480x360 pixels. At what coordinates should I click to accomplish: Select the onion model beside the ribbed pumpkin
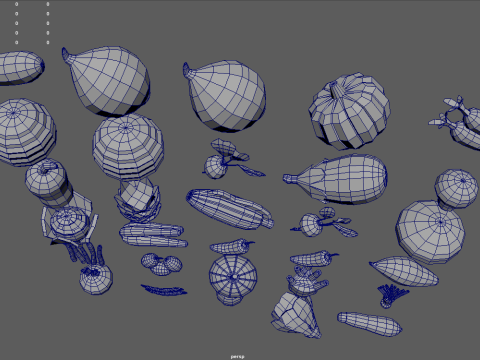pos(225,96)
